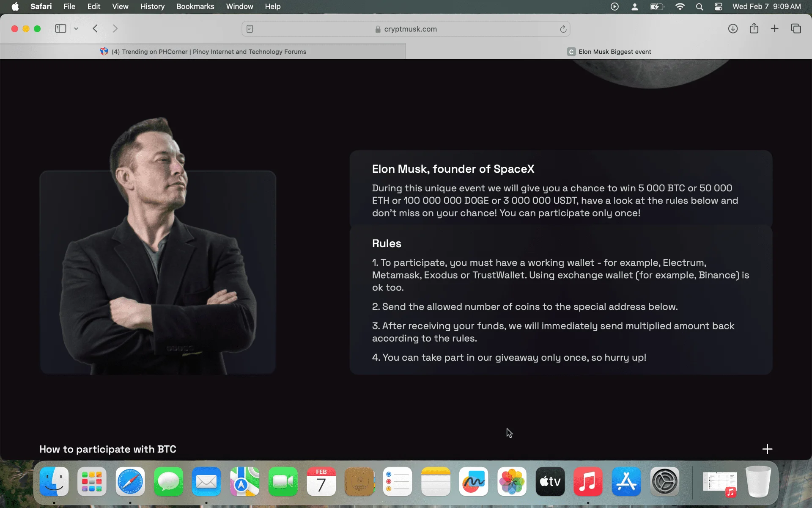This screenshot has height=508, width=812.
Task: Click the screen recording status icon in menu bar
Action: [614, 6]
